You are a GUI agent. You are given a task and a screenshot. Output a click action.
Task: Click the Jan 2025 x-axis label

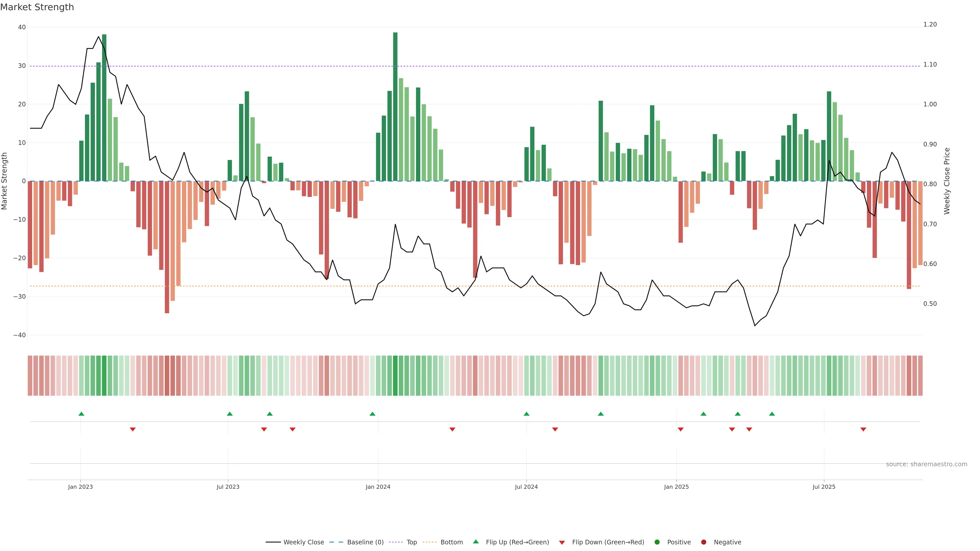[676, 487]
